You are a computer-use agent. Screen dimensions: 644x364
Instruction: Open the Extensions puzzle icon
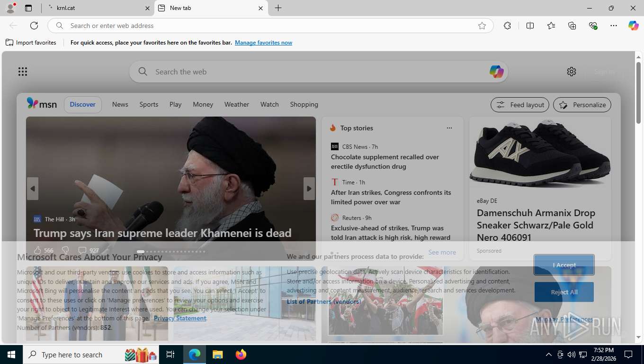point(507,26)
